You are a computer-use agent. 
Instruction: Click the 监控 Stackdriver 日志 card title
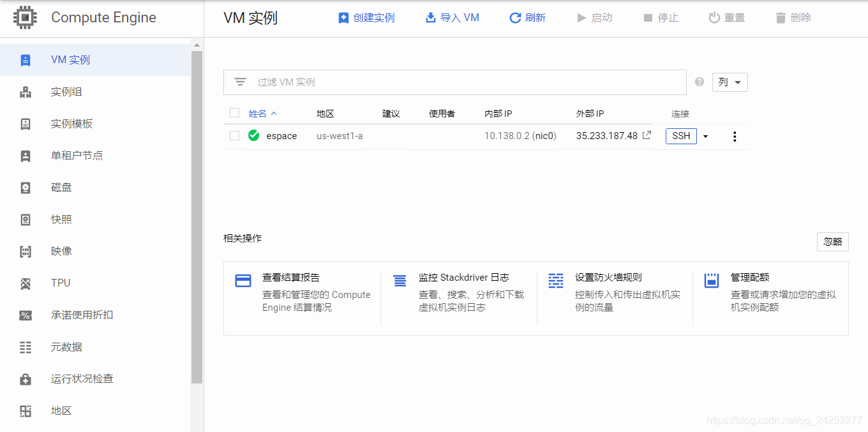pyautogui.click(x=464, y=278)
